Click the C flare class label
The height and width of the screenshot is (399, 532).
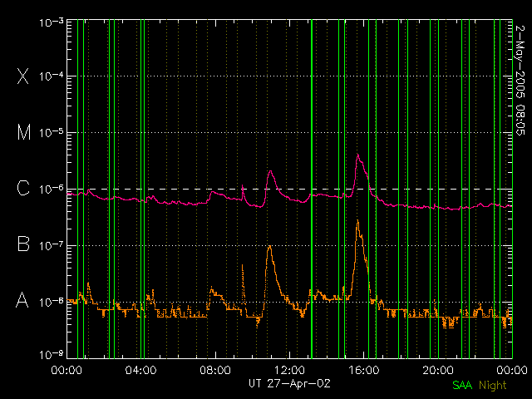tap(23, 188)
